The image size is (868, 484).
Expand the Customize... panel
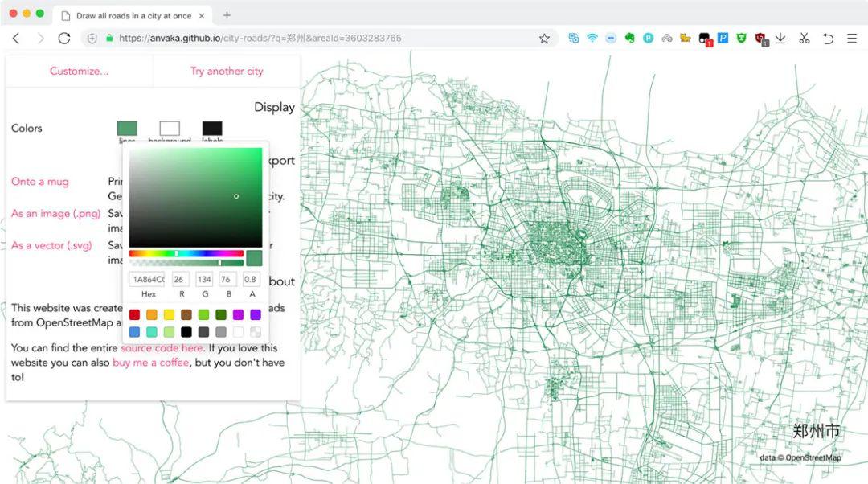[x=79, y=71]
